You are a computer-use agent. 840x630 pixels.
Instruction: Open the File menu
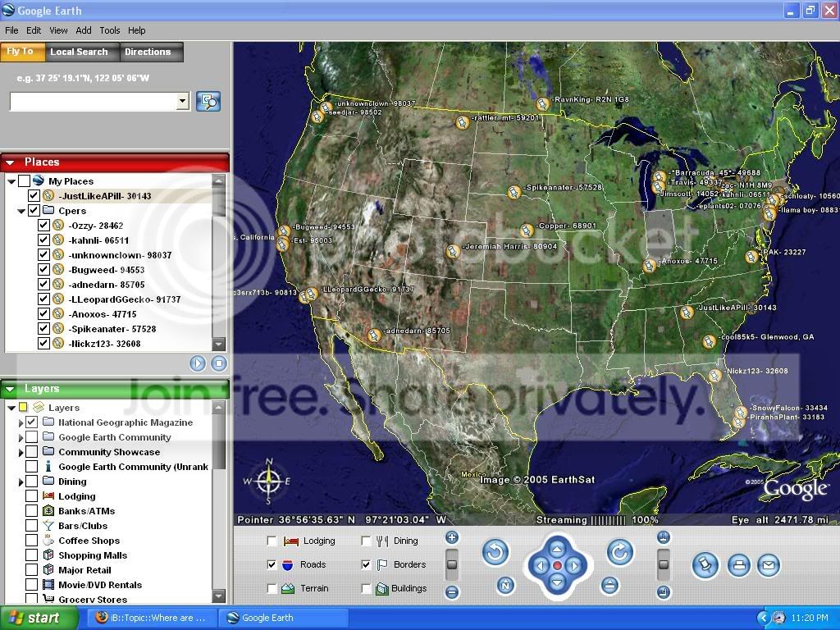11,30
